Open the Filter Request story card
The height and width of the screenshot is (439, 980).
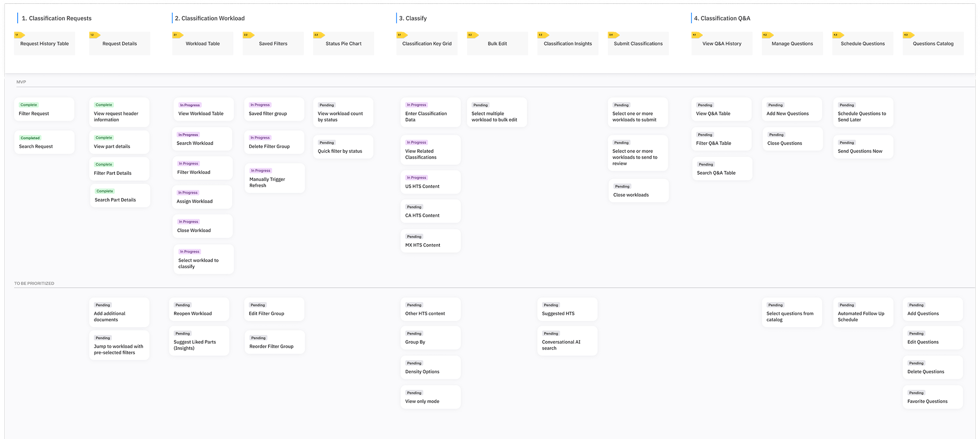coord(45,110)
